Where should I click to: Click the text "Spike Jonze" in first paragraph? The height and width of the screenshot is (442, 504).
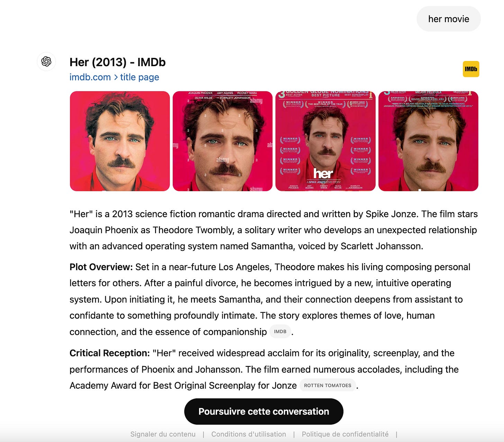[391, 214]
